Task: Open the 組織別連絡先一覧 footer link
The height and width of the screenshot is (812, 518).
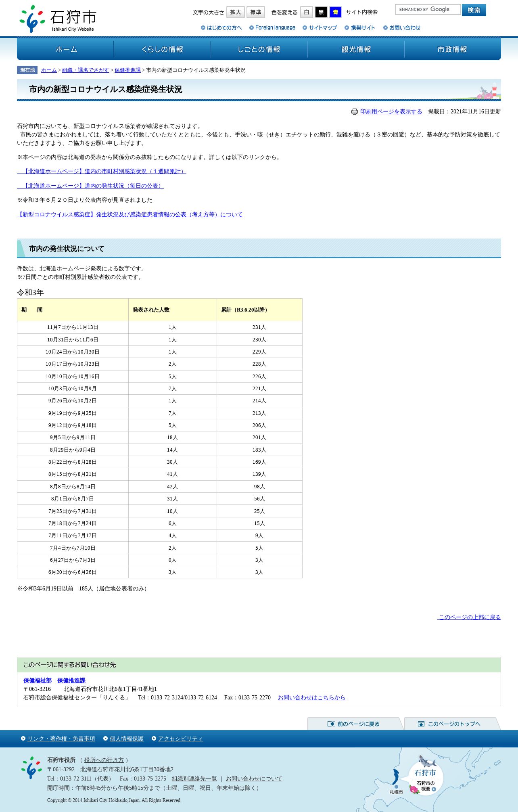Action: click(x=194, y=779)
